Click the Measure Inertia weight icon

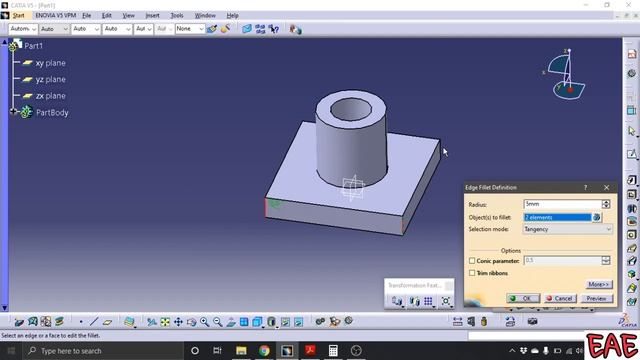tap(484, 322)
